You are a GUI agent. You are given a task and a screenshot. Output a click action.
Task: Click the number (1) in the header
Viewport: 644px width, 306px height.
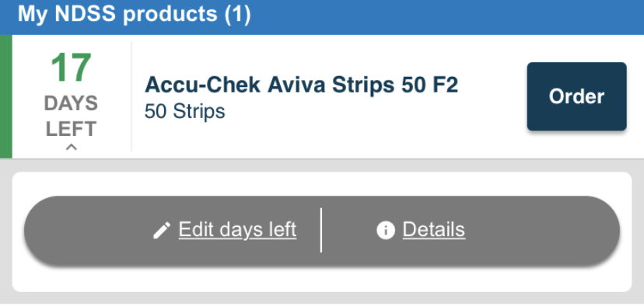click(x=237, y=15)
